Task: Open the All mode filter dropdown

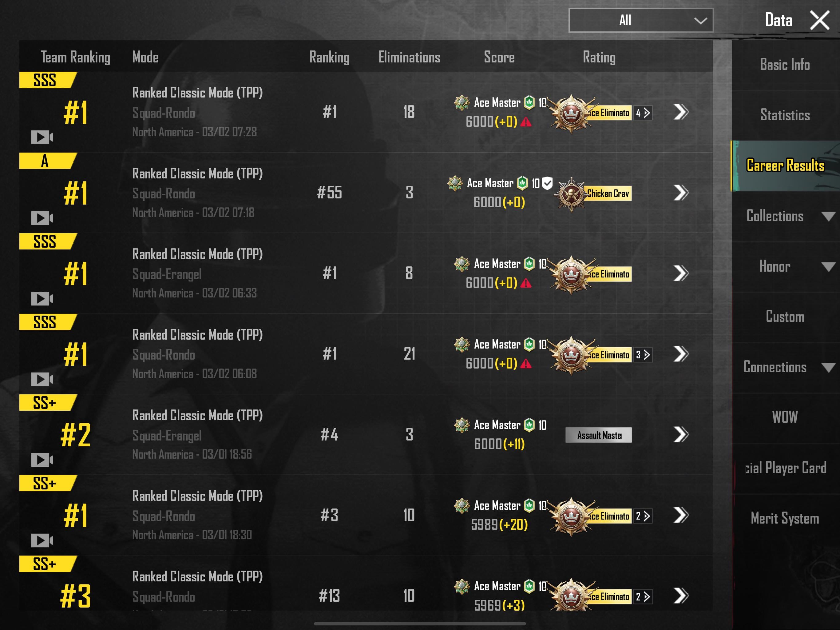Action: click(641, 20)
